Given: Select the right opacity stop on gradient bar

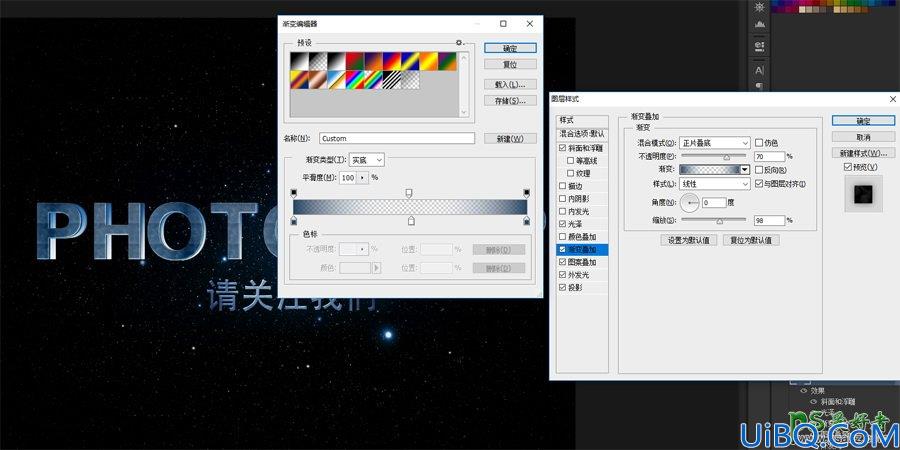Looking at the screenshot, I should [526, 193].
